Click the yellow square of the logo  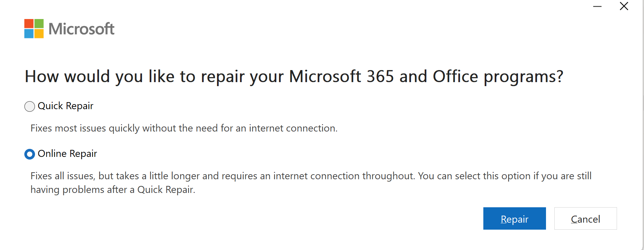pos(39,34)
